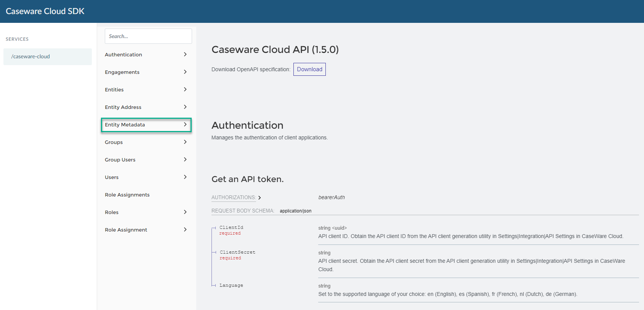Click the required label under ClientId
This screenshot has width=644, height=310.
(230, 233)
